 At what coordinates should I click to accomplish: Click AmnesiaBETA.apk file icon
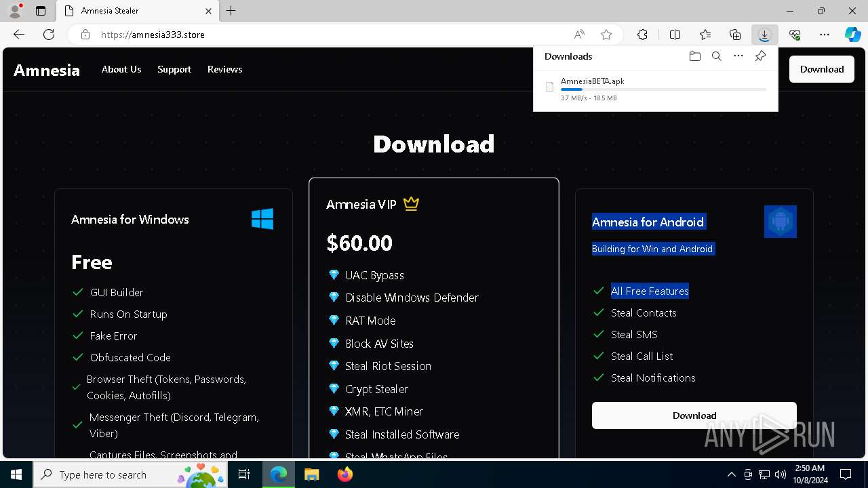(x=550, y=87)
